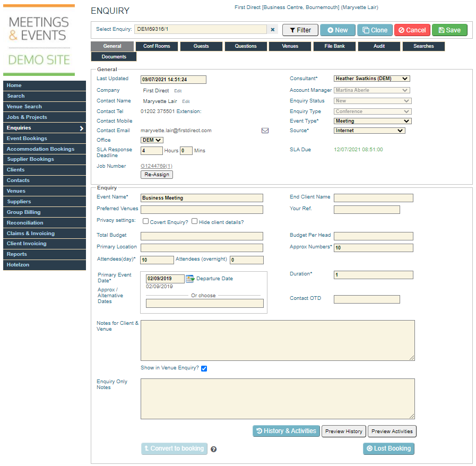Open the calendar picker for Primary Event Date
Screen dimensions: 476x466
[190, 279]
